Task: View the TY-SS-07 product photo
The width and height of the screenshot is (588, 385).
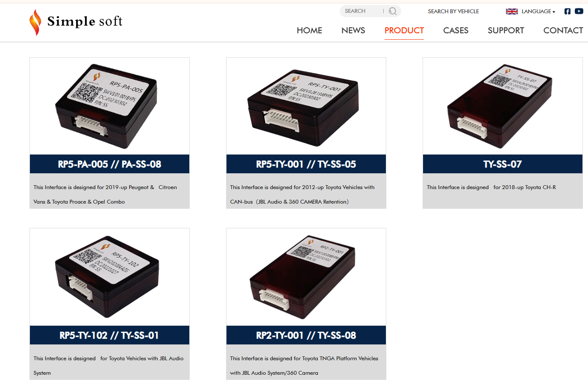Action: (x=503, y=106)
